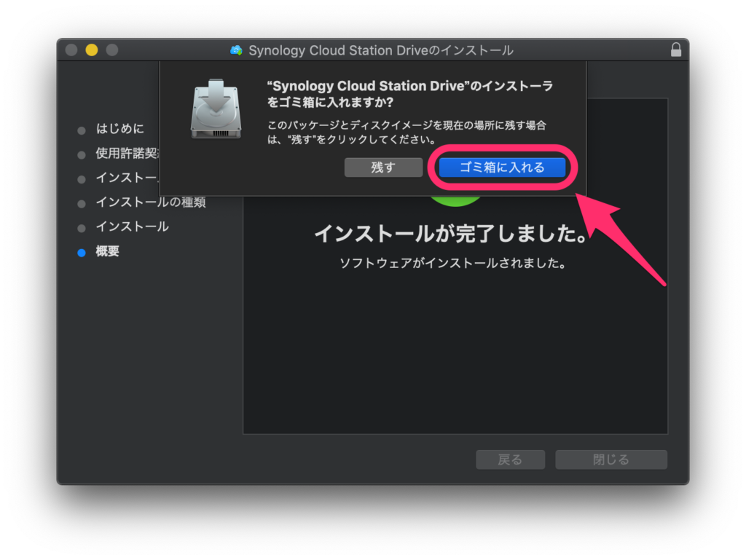Click the Synology cloud icon in the window title

(236, 50)
